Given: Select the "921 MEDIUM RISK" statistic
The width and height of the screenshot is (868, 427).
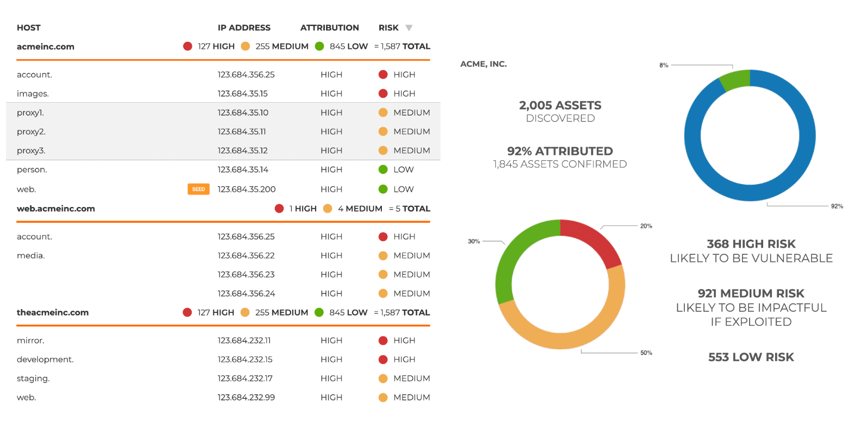Looking at the screenshot, I should click(x=751, y=293).
